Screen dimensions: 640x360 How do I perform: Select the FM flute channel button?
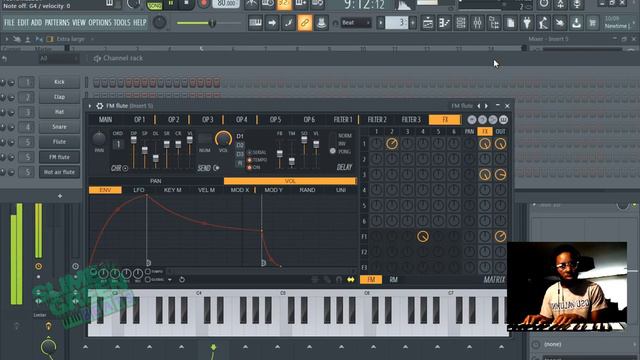[59, 157]
